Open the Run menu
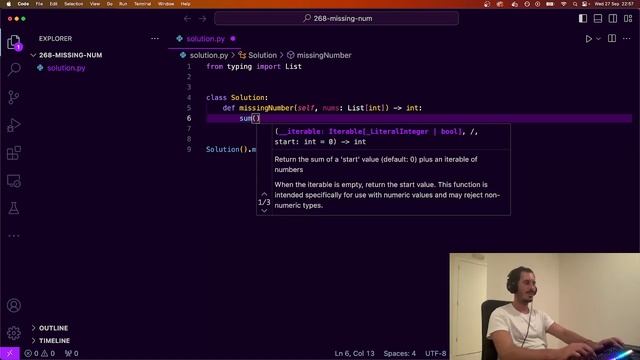This screenshot has height=360, width=640. (123, 4)
